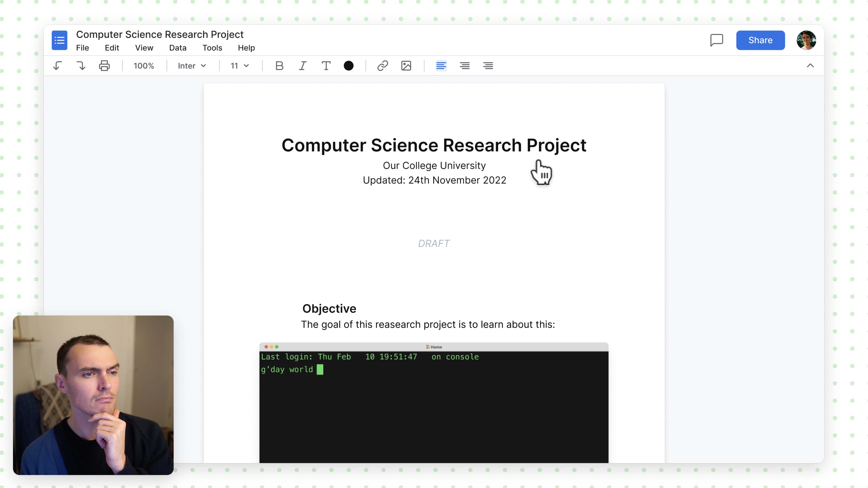Switch to center text alignment

[x=465, y=66]
